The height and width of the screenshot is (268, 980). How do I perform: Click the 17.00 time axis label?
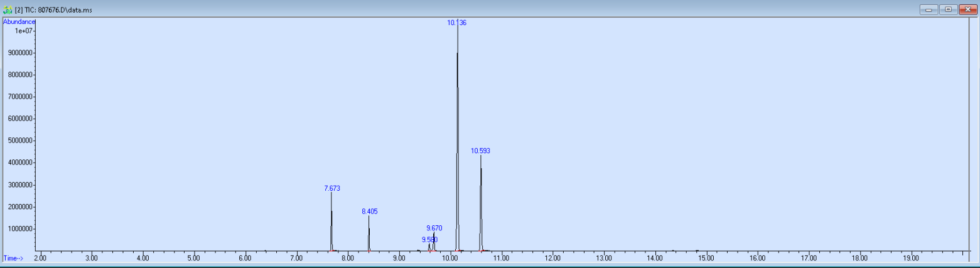809,258
